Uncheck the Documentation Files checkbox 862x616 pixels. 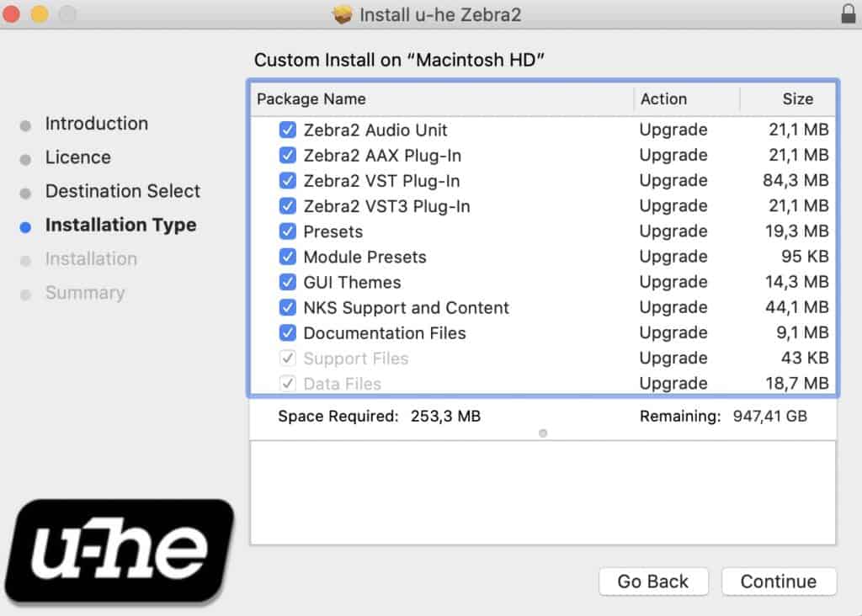point(288,332)
